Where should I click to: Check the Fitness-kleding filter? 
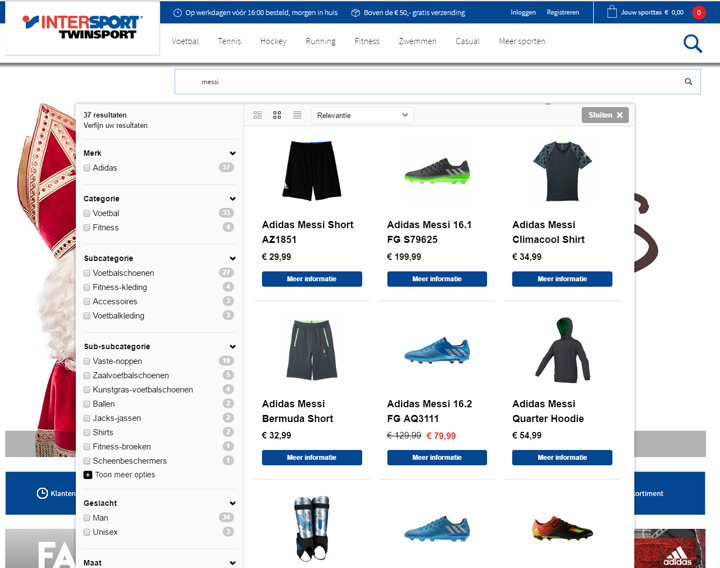(87, 287)
